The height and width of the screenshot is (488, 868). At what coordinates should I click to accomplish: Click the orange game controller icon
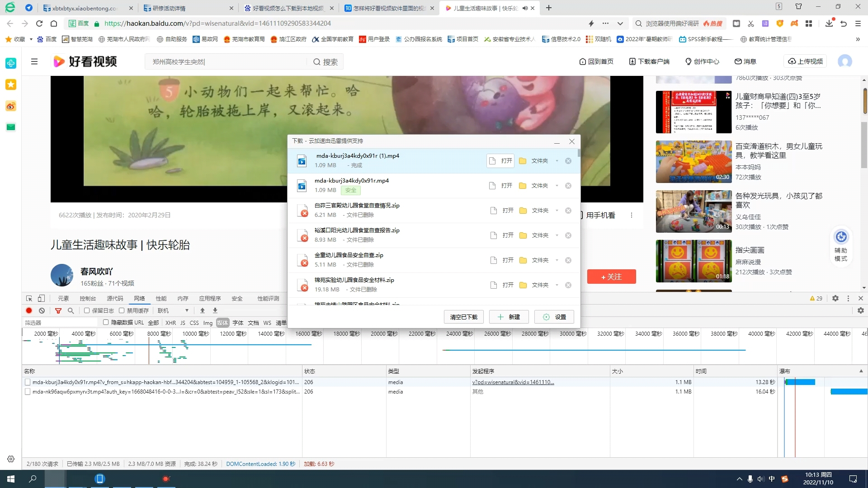(x=794, y=23)
